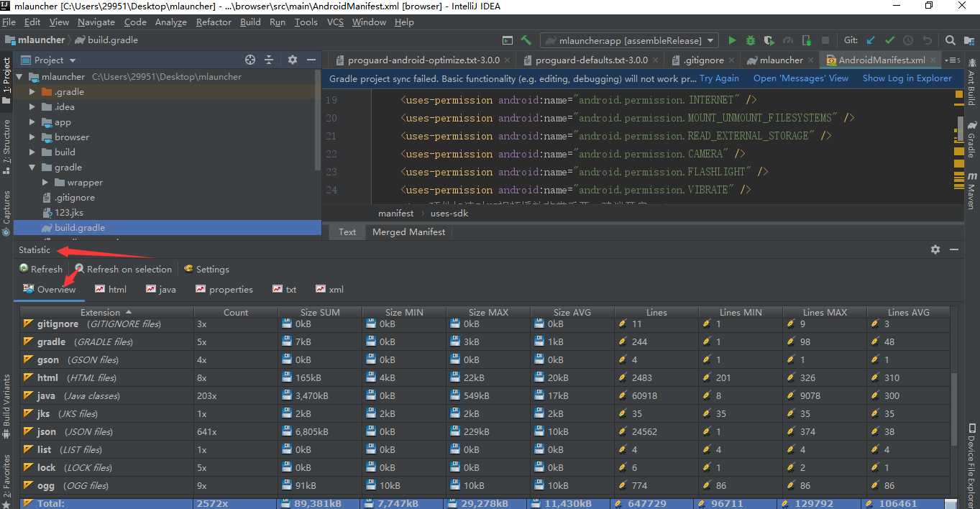Click the hammer Build Project icon

tap(526, 40)
